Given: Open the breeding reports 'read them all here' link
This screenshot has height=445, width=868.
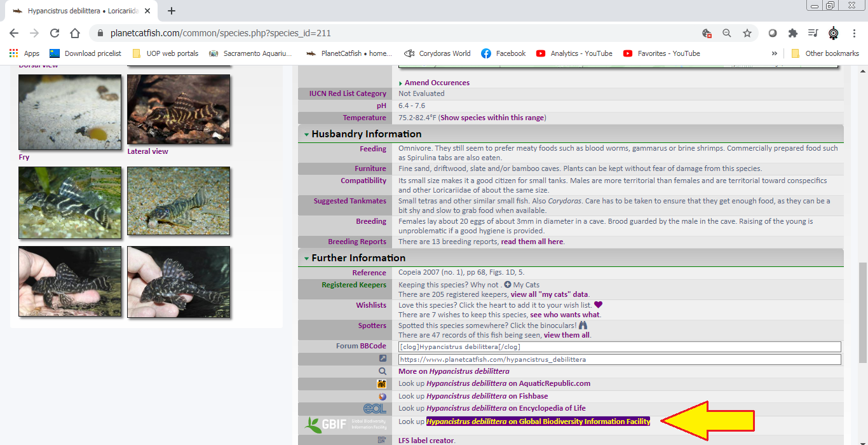Looking at the screenshot, I should tap(532, 242).
